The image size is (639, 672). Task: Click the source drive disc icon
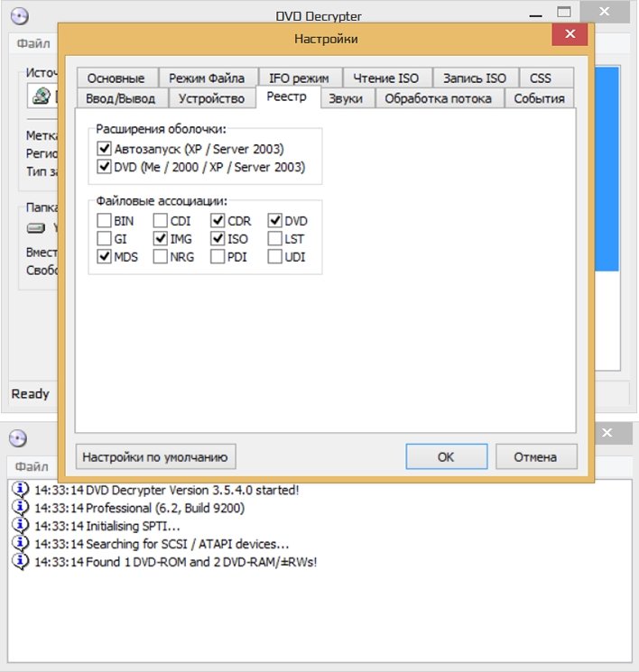42,96
